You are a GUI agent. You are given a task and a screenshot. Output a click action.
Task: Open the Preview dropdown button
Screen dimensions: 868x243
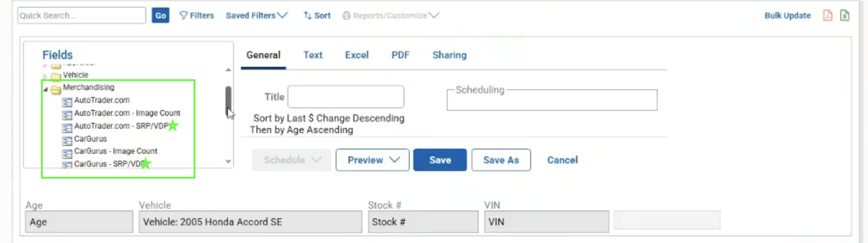pyautogui.click(x=372, y=160)
